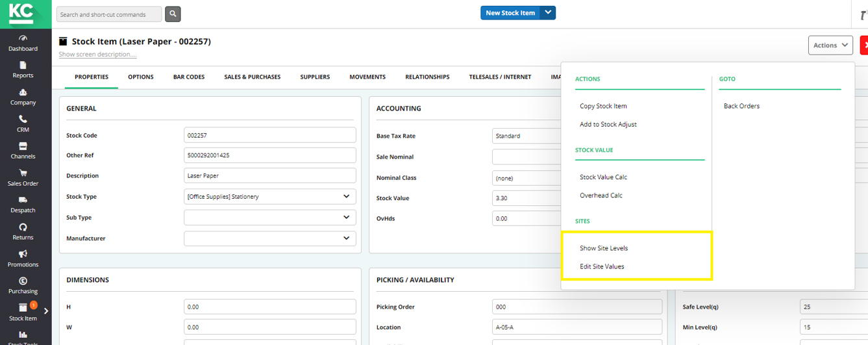The image size is (868, 345).
Task: Select Copy Stock Item action
Action: pyautogui.click(x=603, y=106)
